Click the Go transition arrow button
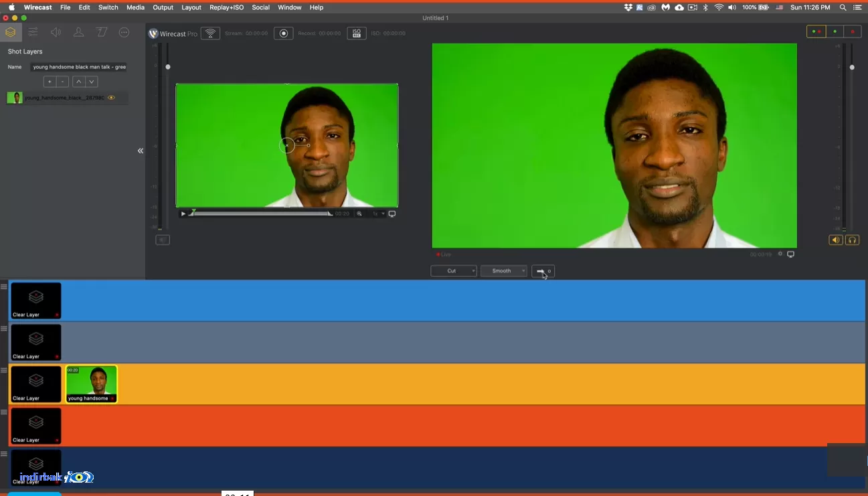This screenshot has width=868, height=496. (543, 271)
